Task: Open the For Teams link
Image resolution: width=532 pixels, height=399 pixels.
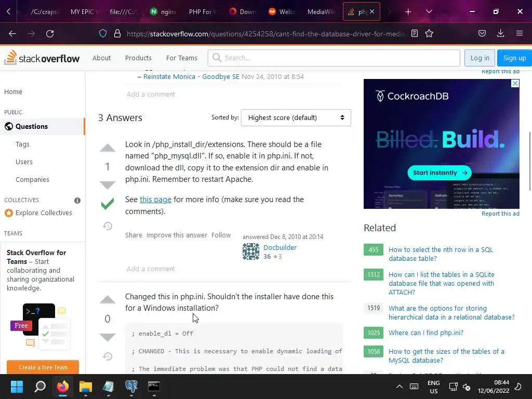Action: tap(181, 58)
